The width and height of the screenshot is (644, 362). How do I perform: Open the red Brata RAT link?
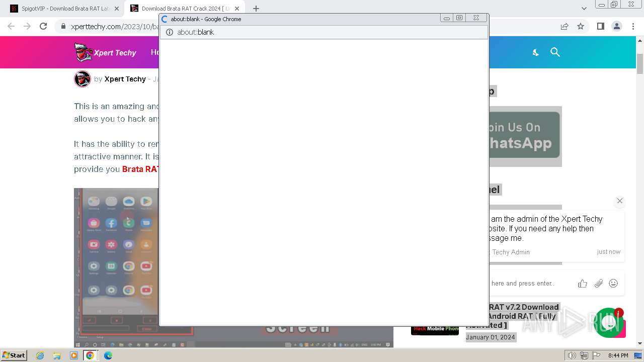point(140,169)
